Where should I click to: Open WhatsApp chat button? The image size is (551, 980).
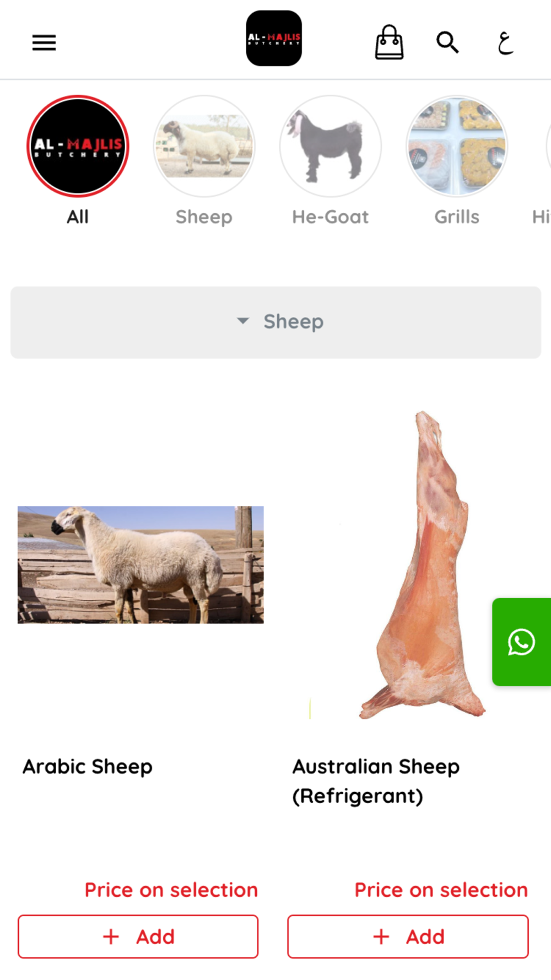click(x=521, y=642)
